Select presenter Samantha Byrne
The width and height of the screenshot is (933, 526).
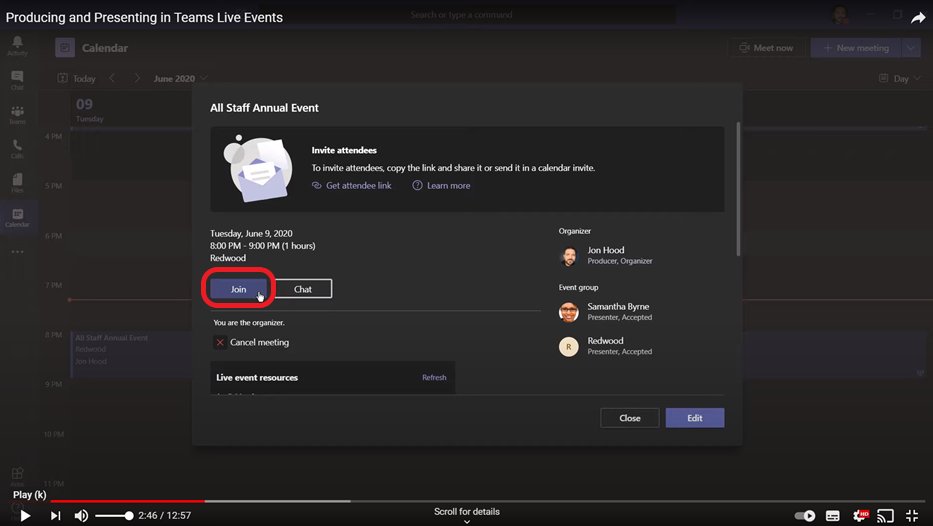click(x=606, y=311)
